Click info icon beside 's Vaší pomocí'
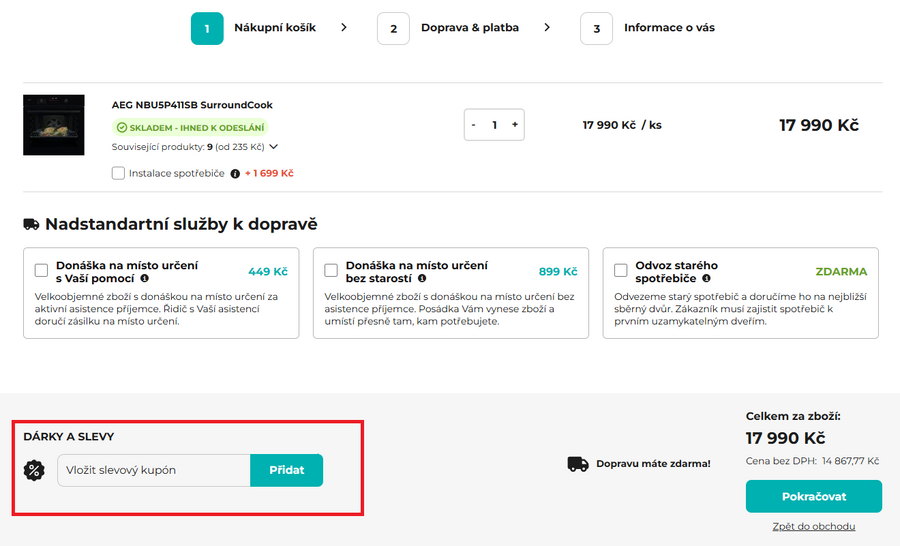This screenshot has width=900, height=546. 145,278
